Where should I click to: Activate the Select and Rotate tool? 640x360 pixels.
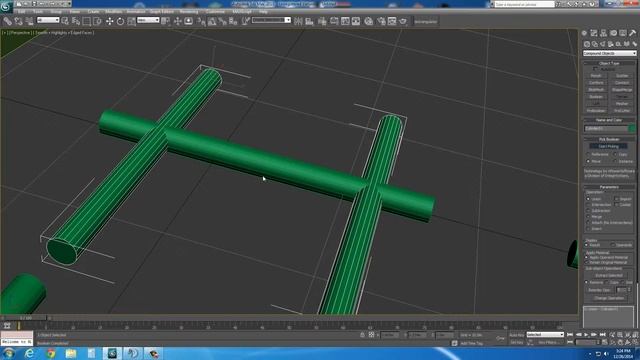click(120, 21)
